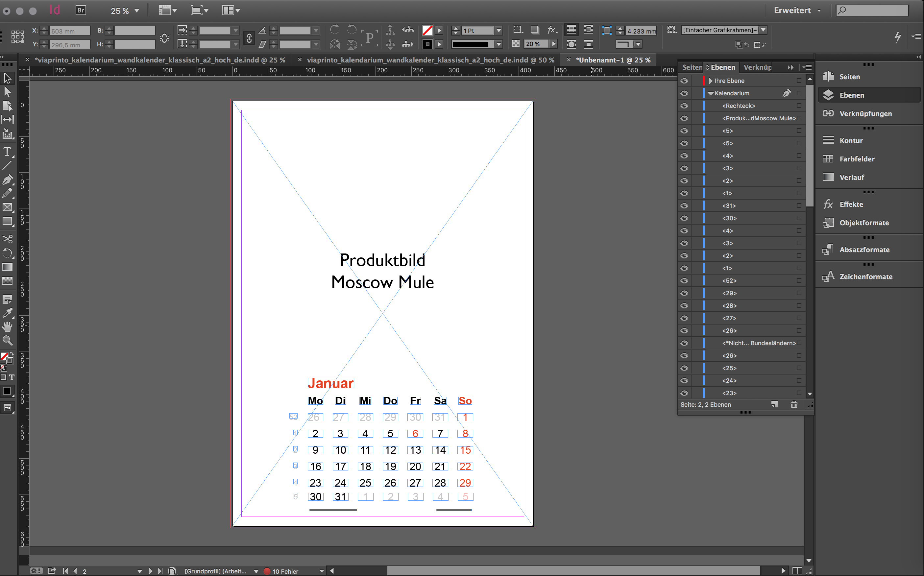Select the Rectangle tool
Screen dimensions: 924x576
point(7,221)
